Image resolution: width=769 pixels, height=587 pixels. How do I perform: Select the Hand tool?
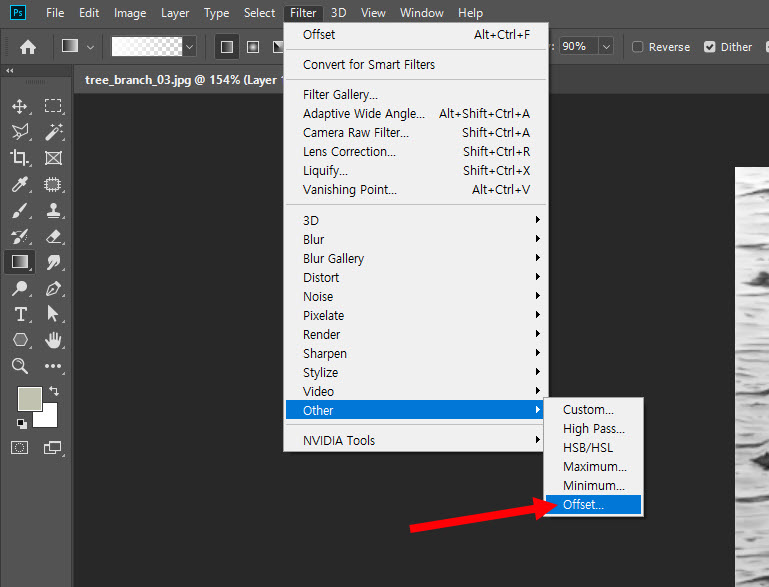coord(53,340)
